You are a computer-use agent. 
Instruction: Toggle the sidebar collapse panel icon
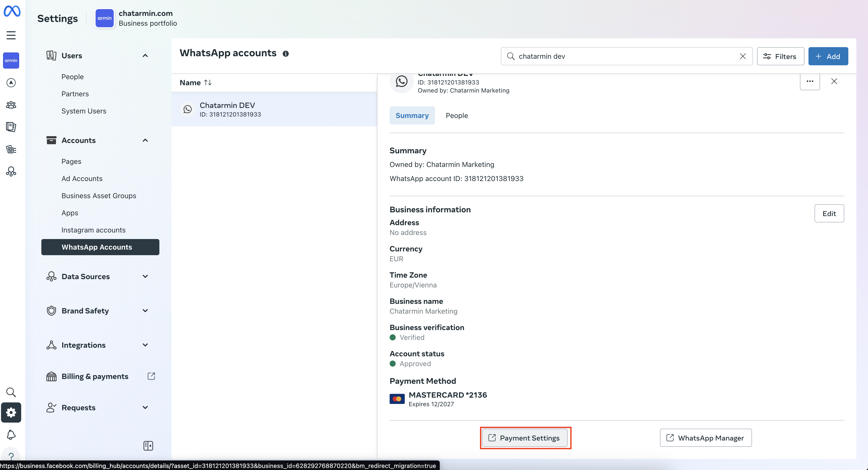pos(148,446)
